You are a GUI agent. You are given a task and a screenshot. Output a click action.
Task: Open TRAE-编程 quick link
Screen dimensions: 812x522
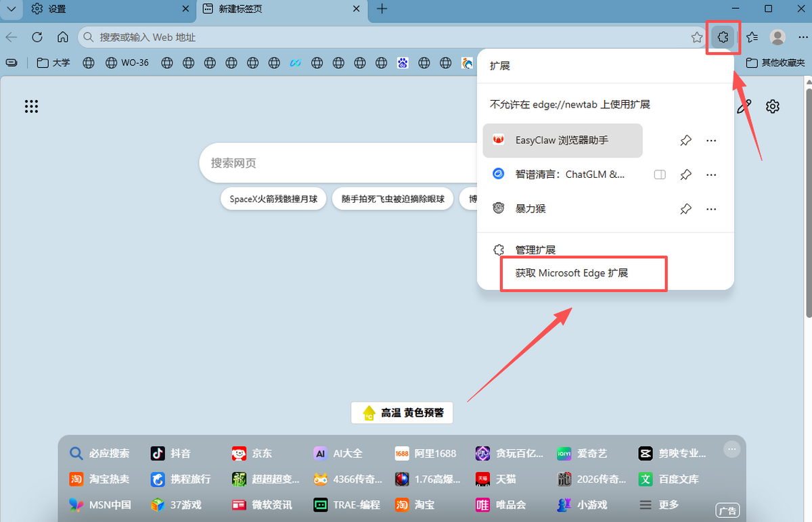[346, 504]
